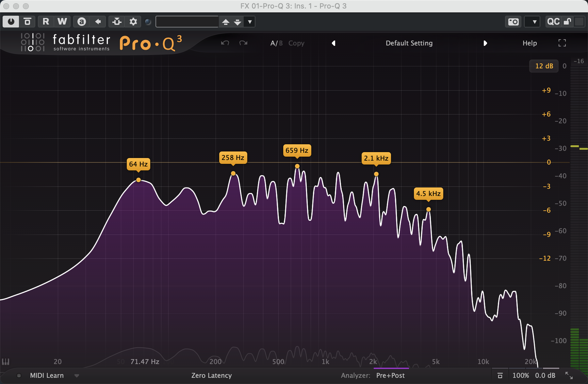Click the square button right of the lock

pyautogui.click(x=579, y=22)
